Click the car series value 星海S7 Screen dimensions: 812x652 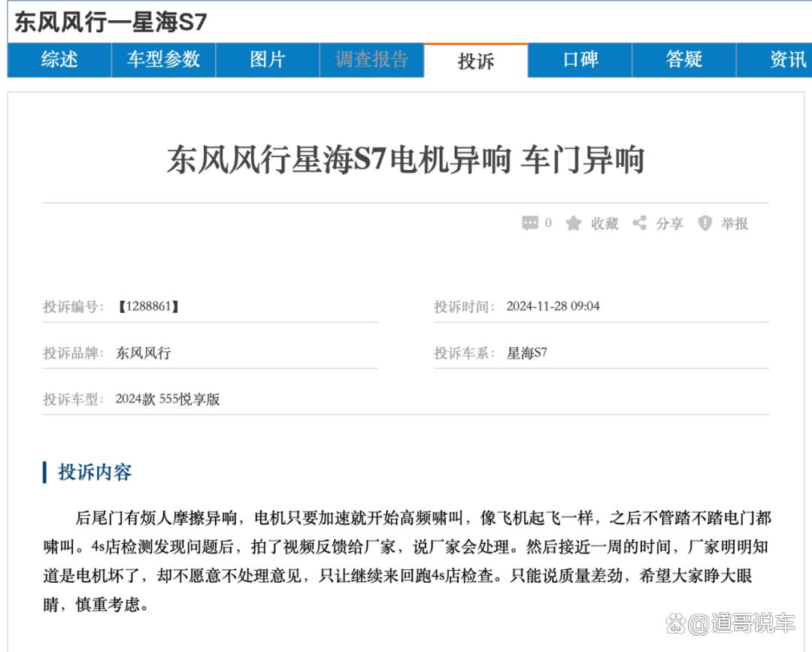(x=526, y=353)
